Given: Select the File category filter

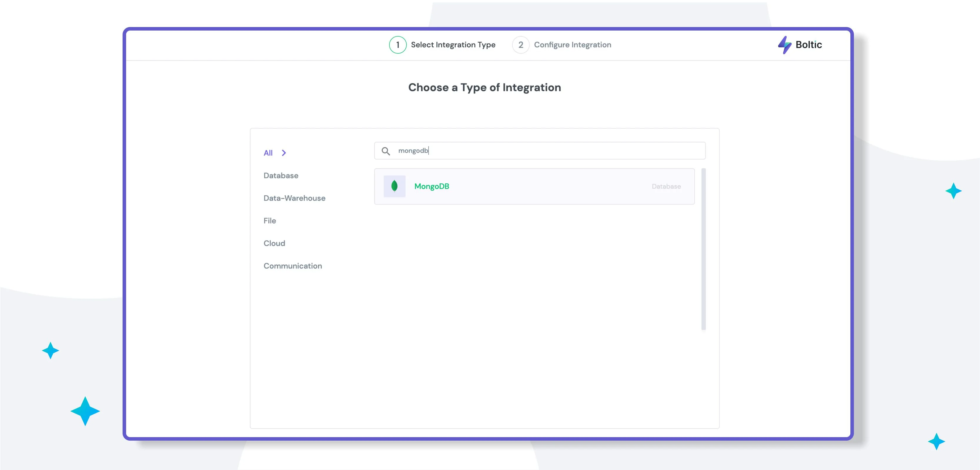Looking at the screenshot, I should [269, 221].
